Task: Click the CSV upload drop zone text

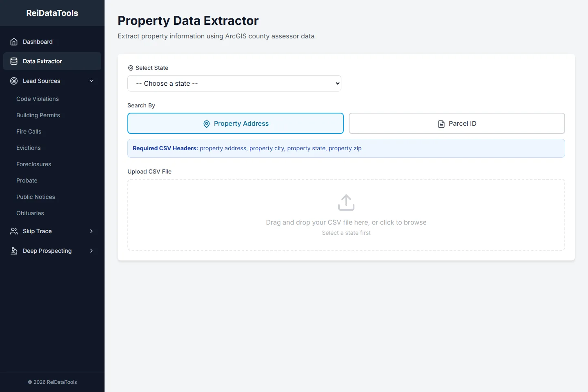Action: (346, 222)
